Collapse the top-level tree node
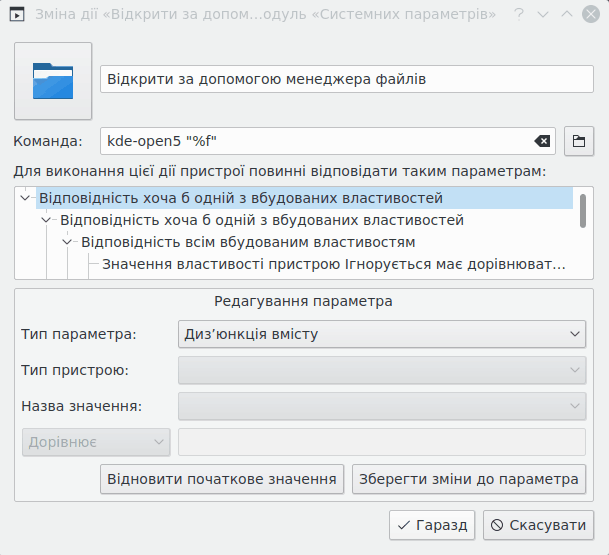Viewport: 609px width, 555px height. pos(26,198)
